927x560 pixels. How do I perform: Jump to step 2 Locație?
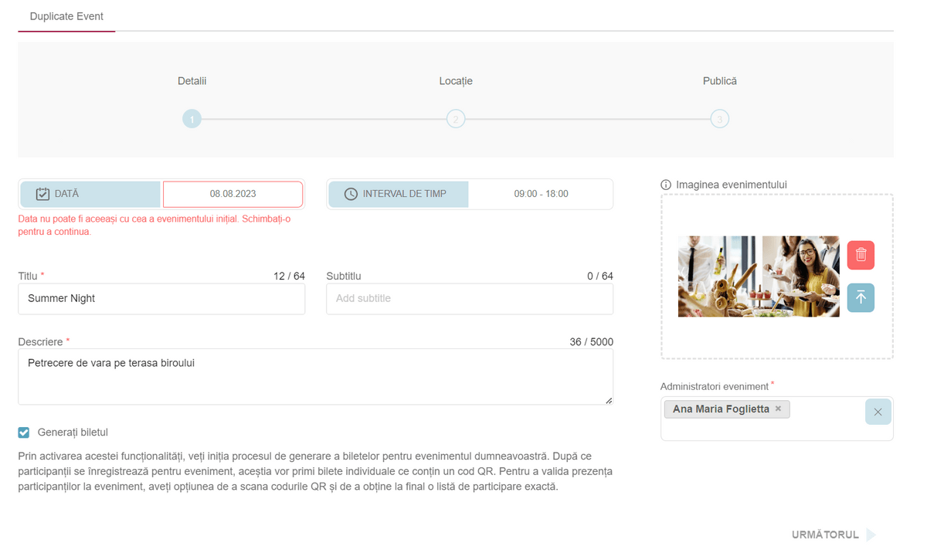[456, 119]
